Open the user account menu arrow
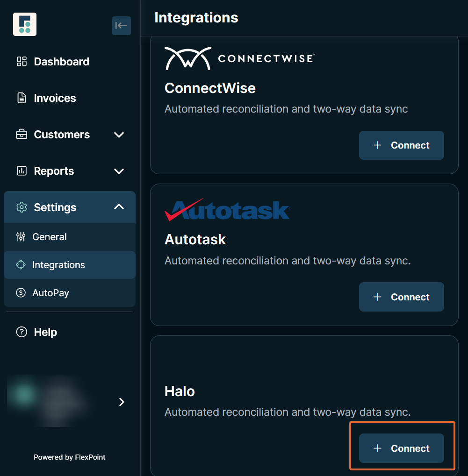The width and height of the screenshot is (468, 476). (x=122, y=402)
